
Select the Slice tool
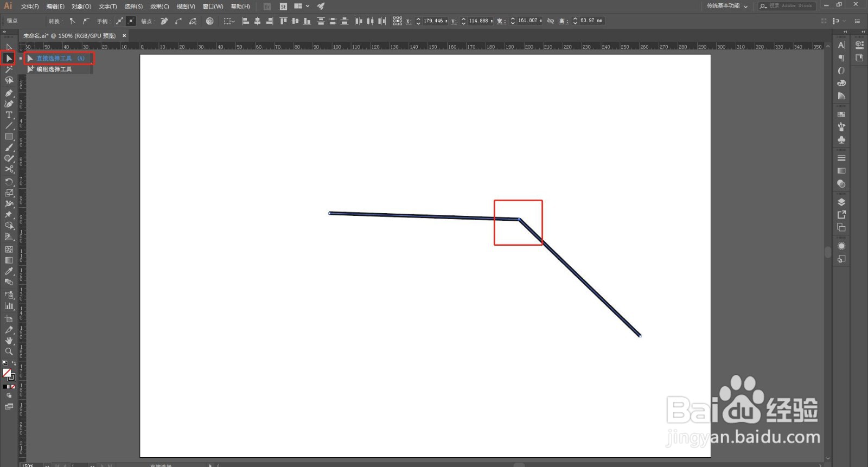[x=9, y=329]
